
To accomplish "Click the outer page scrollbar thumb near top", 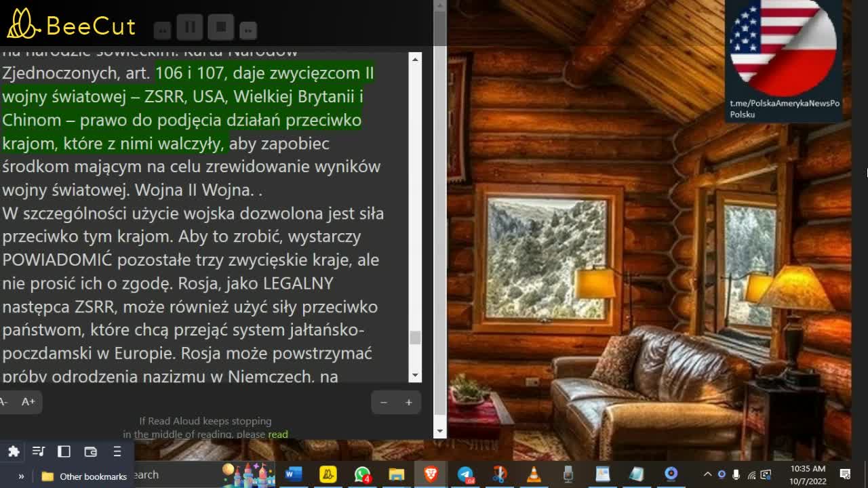I will tap(439, 27).
